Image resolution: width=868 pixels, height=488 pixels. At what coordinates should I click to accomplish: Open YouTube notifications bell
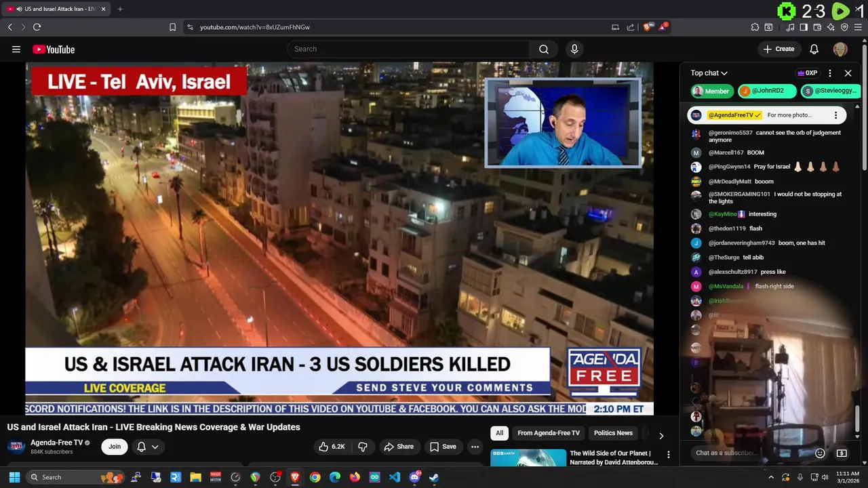(x=814, y=49)
